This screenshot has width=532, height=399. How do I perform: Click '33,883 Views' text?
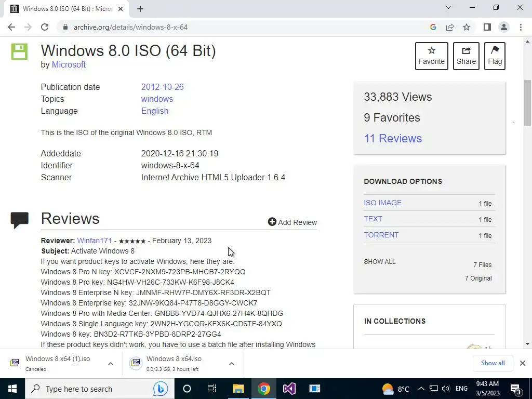pos(398,97)
